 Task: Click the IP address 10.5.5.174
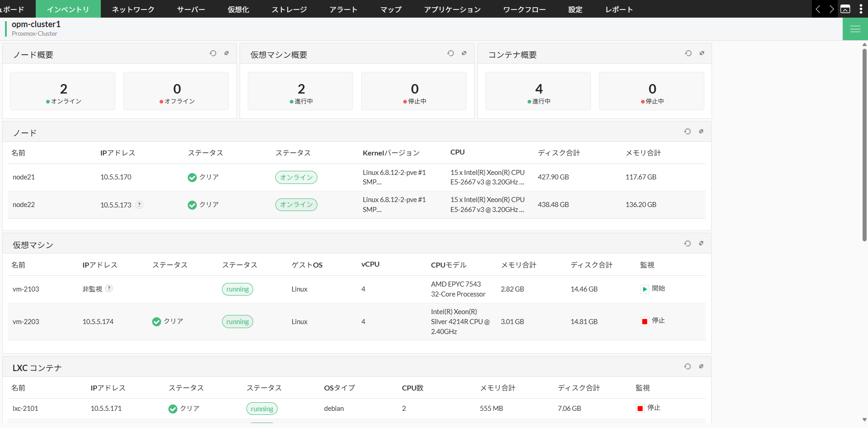[98, 322]
